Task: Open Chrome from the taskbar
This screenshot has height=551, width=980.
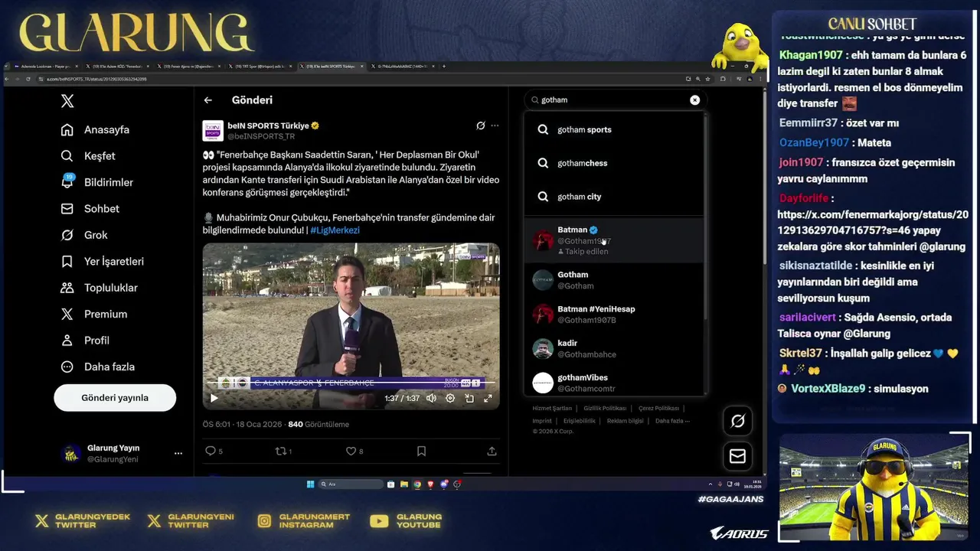Action: [417, 484]
